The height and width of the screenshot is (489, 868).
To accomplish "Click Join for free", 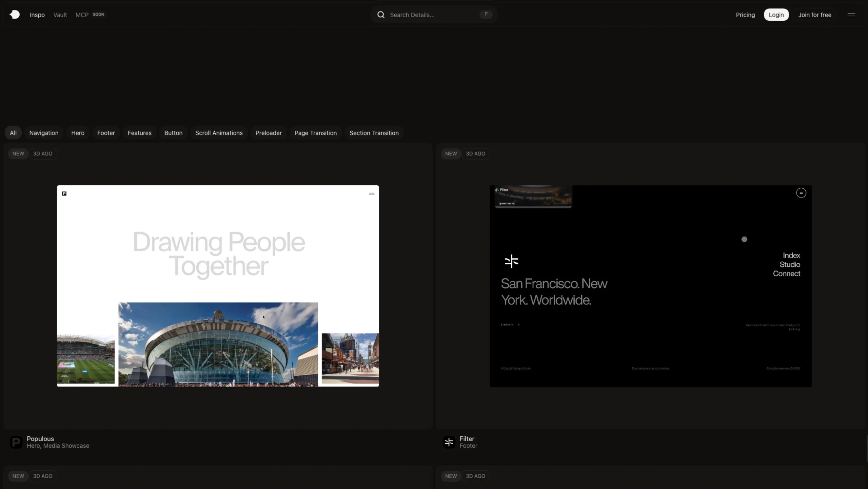I will point(814,15).
